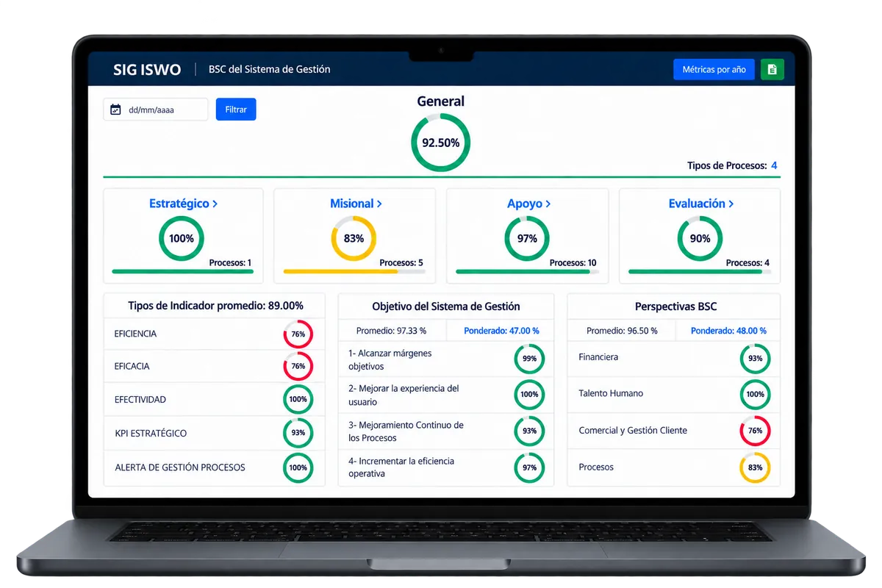Screen dimensions: 882x588
Task: Click the Tipos de Indicador promedio heading
Action: [x=215, y=306]
